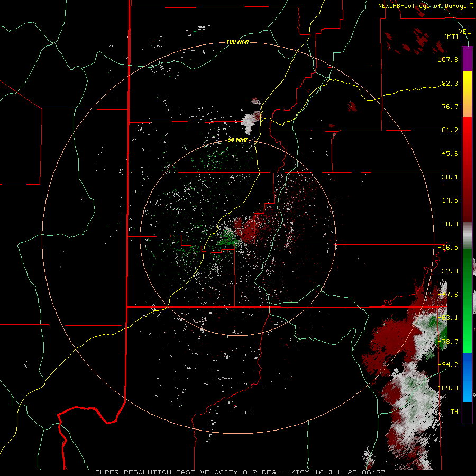Click the -63.1 scale value
Viewport: 476px width, 476px height.
(448, 318)
